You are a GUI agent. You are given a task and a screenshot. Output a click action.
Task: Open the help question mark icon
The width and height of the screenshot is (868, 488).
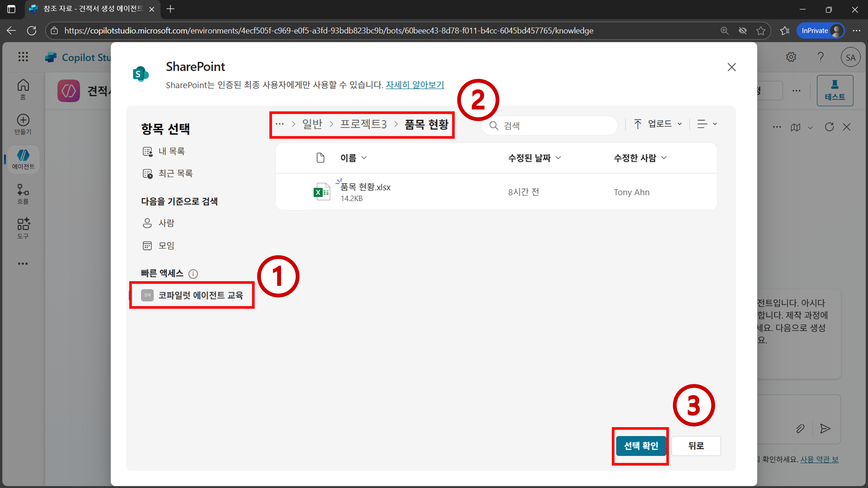point(820,57)
